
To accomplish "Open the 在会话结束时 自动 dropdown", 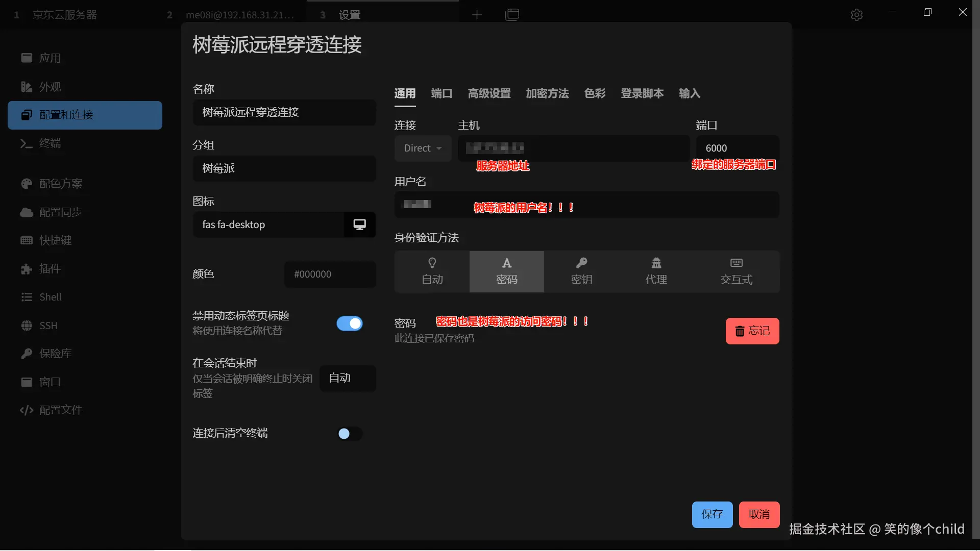I will [x=348, y=378].
